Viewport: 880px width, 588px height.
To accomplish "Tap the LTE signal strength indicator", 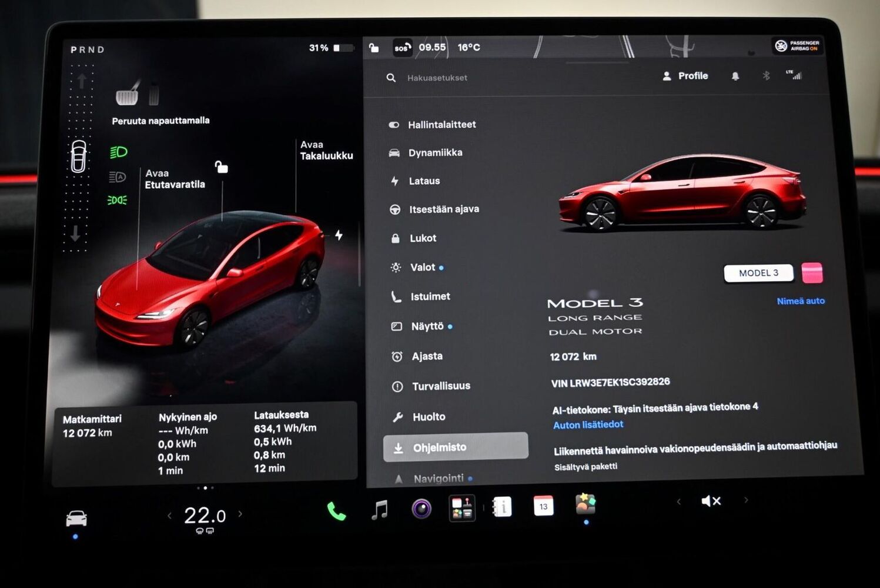I will coord(794,74).
